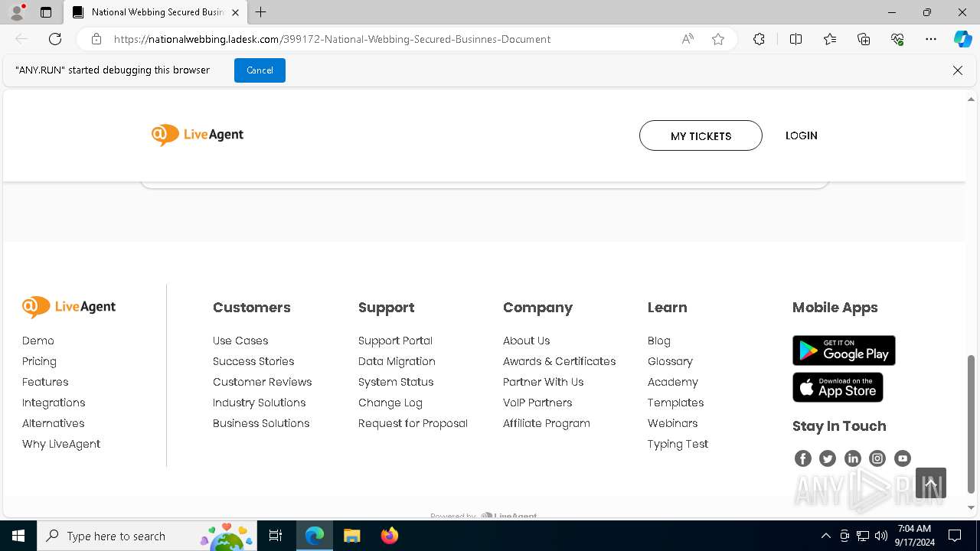Open a new browser tab

pos(261,12)
